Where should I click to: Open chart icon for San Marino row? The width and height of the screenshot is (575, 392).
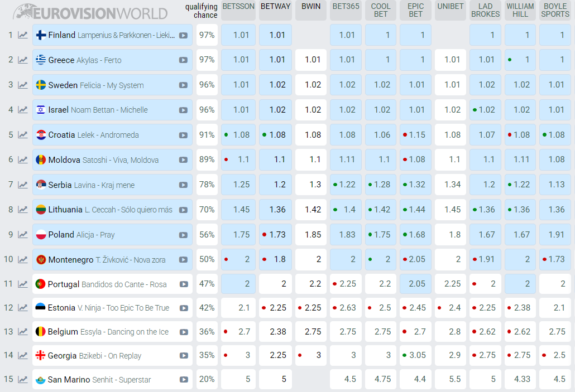23,380
